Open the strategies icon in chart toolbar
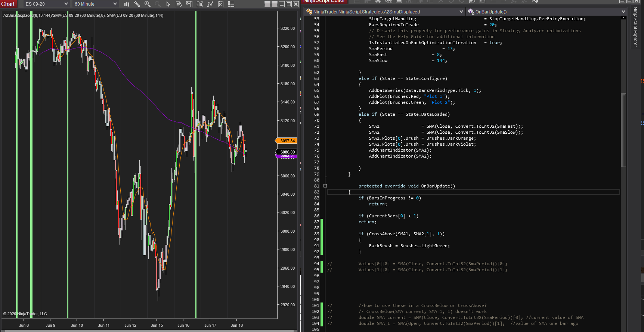 (x=221, y=4)
